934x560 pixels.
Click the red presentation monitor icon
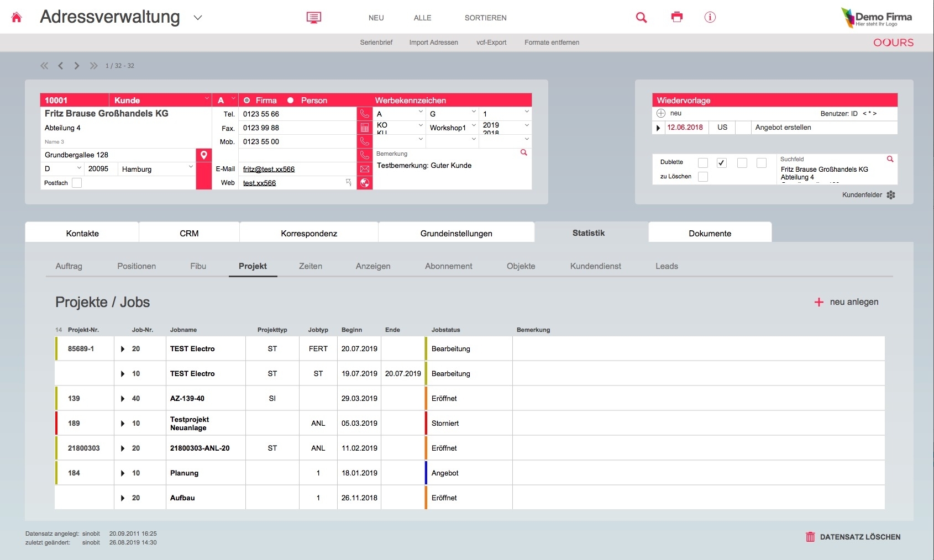click(x=314, y=18)
